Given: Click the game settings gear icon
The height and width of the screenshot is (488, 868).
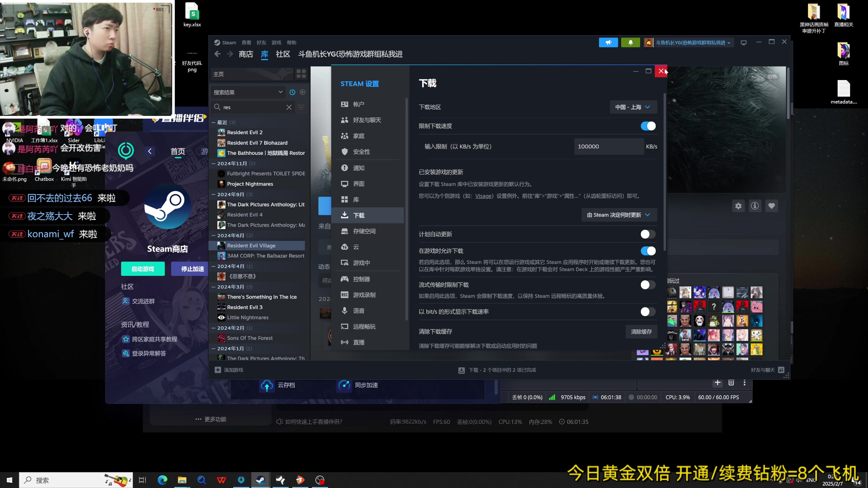Looking at the screenshot, I should point(738,206).
